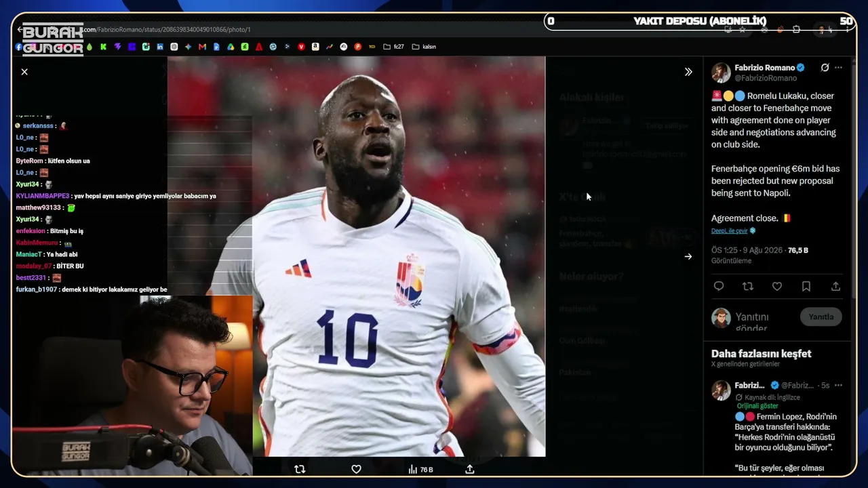The width and height of the screenshot is (868, 488).
Task: Open the 'kalsın' bookmarks folder
Action: [x=424, y=47]
